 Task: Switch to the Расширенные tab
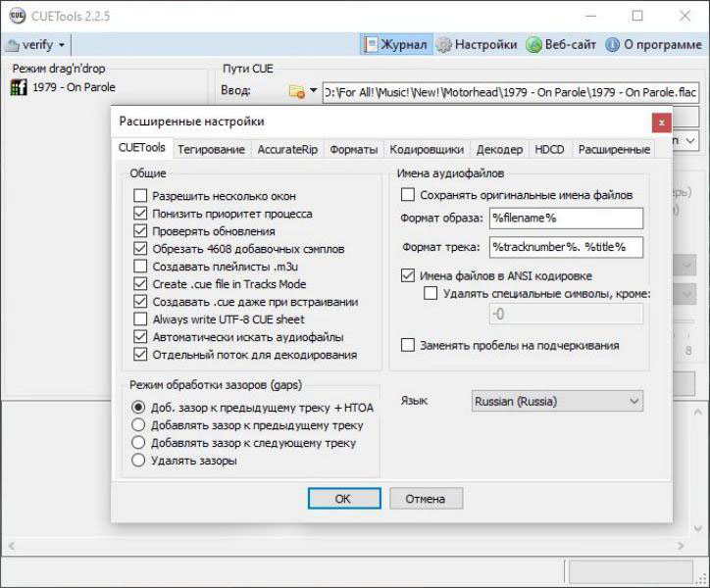click(x=614, y=149)
